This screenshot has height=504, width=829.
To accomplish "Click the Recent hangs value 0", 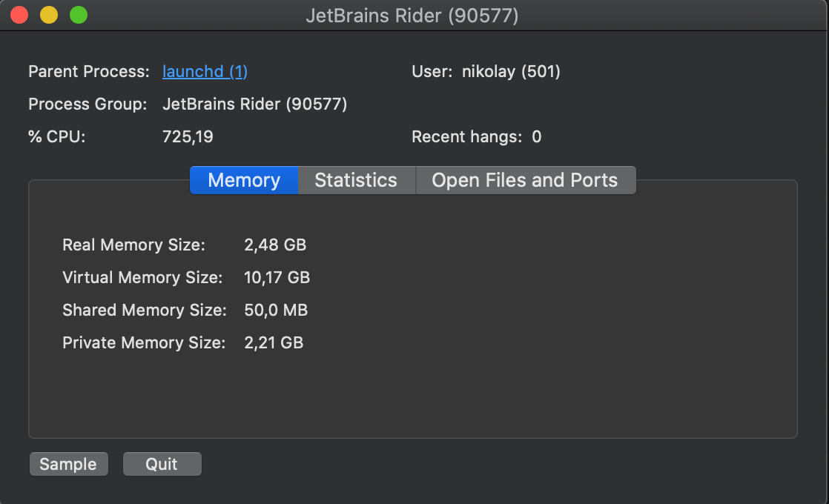I will pos(537,137).
